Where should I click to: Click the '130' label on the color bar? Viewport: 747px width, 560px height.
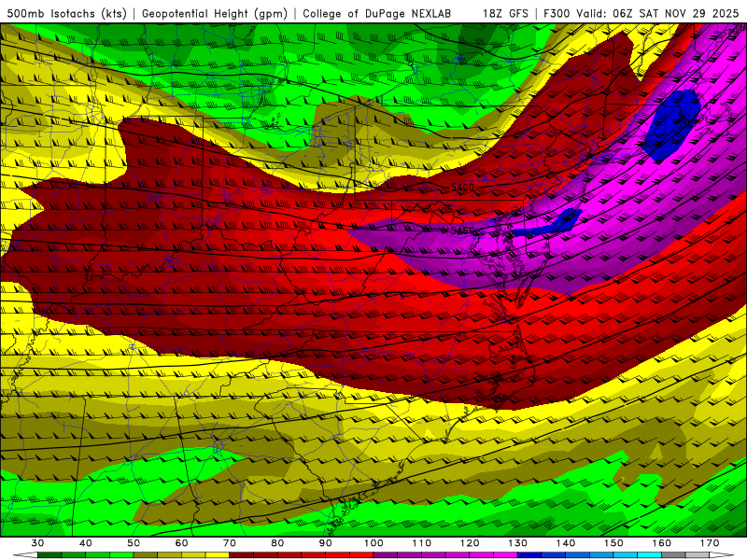click(x=518, y=543)
